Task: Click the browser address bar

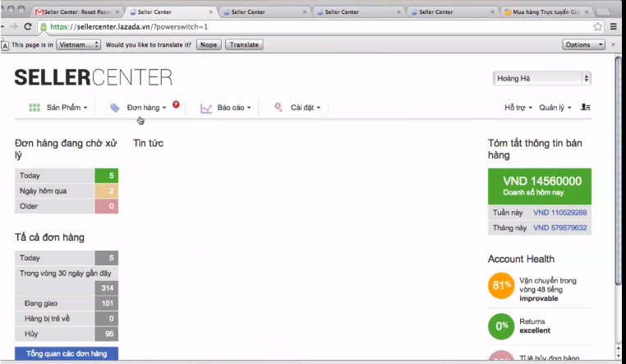Action: pos(312,26)
